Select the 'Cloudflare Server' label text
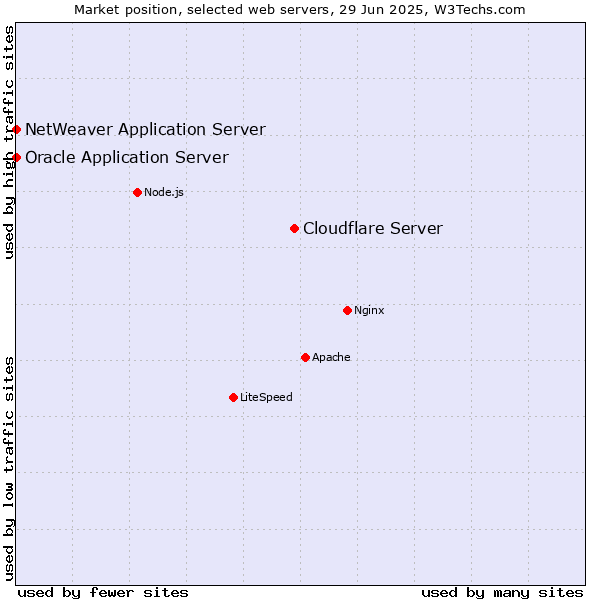This screenshot has width=600, height=600. click(x=373, y=228)
